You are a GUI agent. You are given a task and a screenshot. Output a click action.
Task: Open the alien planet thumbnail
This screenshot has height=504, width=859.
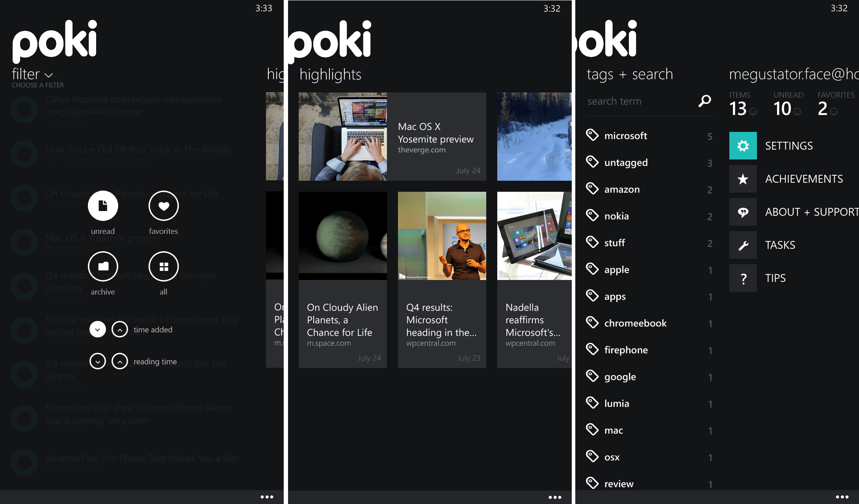(343, 236)
